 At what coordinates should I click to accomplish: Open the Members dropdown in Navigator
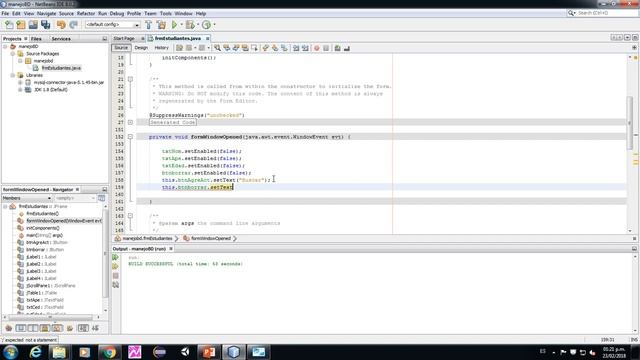click(x=27, y=198)
